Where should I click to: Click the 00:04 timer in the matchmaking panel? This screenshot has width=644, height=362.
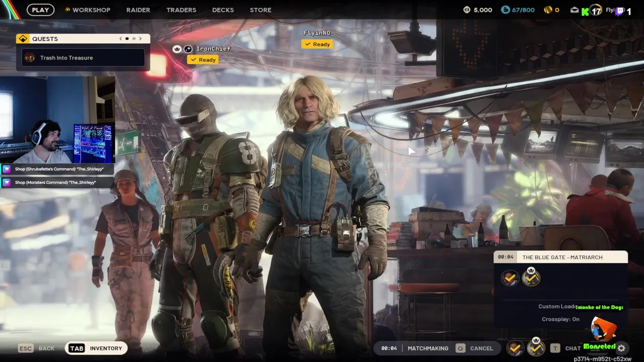(x=506, y=257)
